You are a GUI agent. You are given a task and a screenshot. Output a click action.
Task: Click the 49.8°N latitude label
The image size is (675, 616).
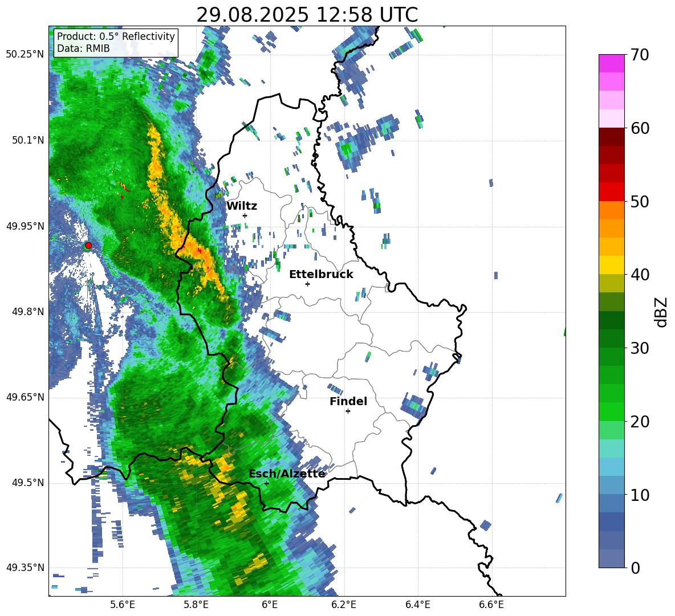(27, 312)
